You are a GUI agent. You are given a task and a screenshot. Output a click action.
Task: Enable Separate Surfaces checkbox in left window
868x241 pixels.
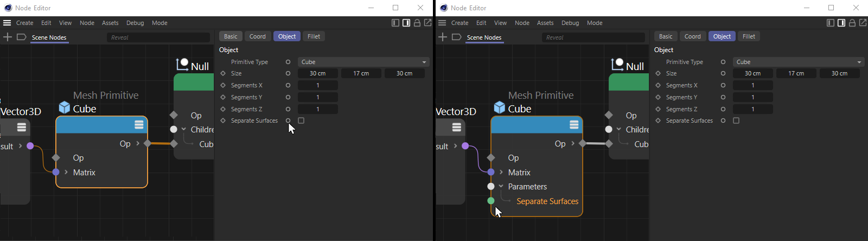(x=301, y=120)
